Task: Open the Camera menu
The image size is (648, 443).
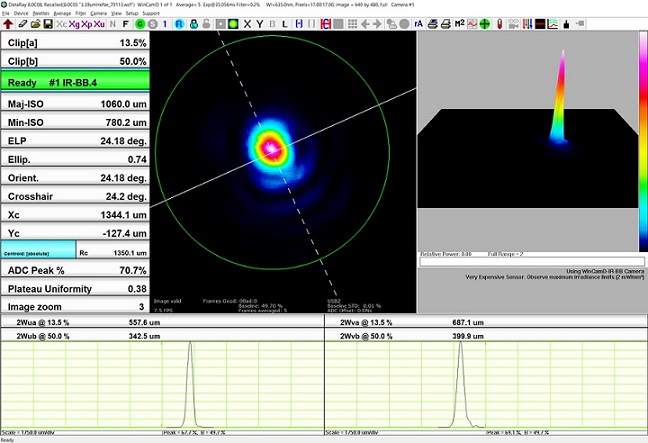Action: click(100, 14)
